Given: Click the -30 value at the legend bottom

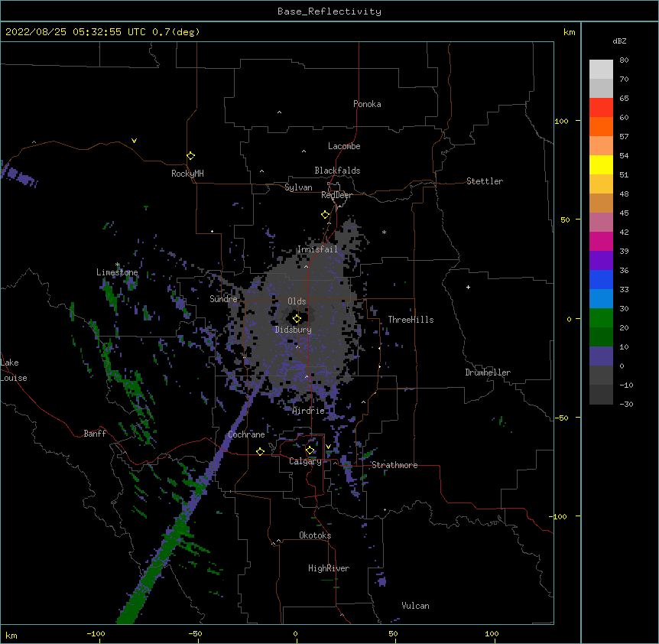Looking at the screenshot, I should coord(626,405).
